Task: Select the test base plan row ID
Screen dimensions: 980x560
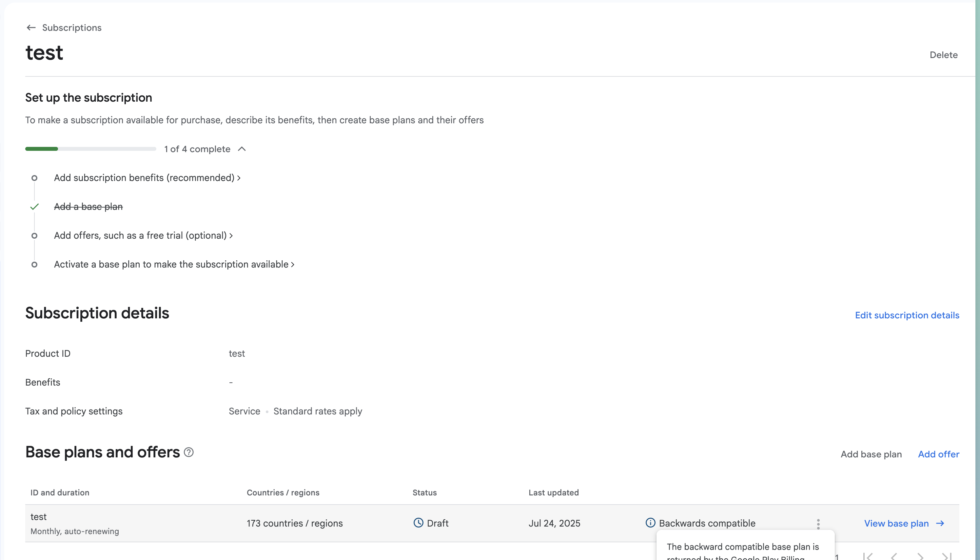Action: click(38, 516)
